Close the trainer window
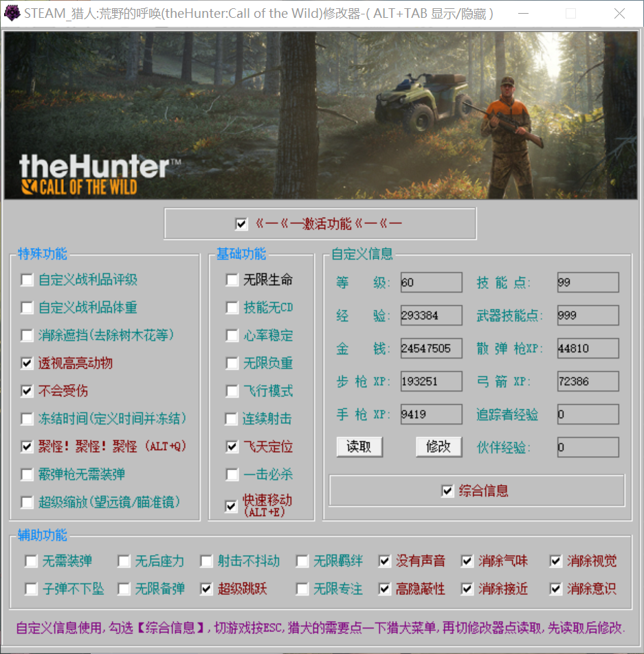 (x=620, y=14)
